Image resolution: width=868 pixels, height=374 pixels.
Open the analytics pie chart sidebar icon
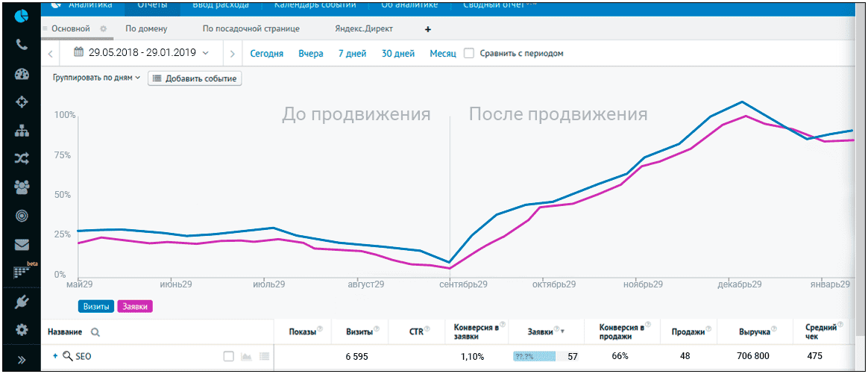point(21,16)
